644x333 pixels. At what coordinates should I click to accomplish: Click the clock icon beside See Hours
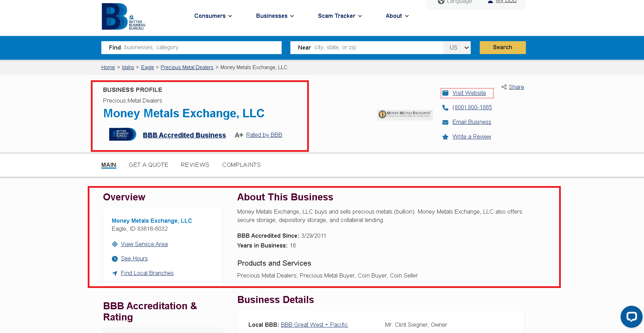tap(115, 259)
